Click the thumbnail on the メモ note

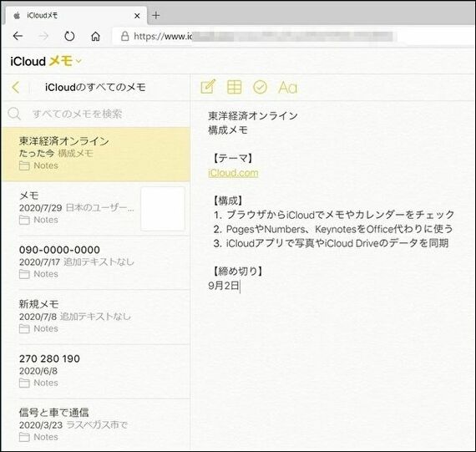pyautogui.click(x=163, y=209)
